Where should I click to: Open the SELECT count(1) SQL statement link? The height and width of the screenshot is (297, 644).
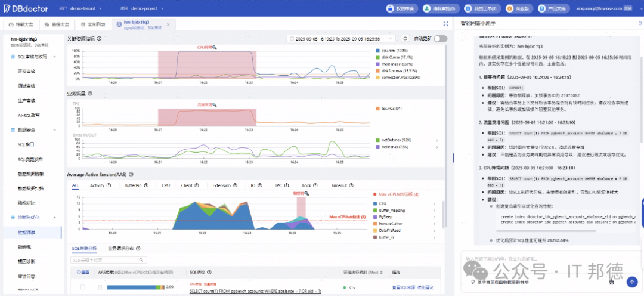(x=255, y=291)
